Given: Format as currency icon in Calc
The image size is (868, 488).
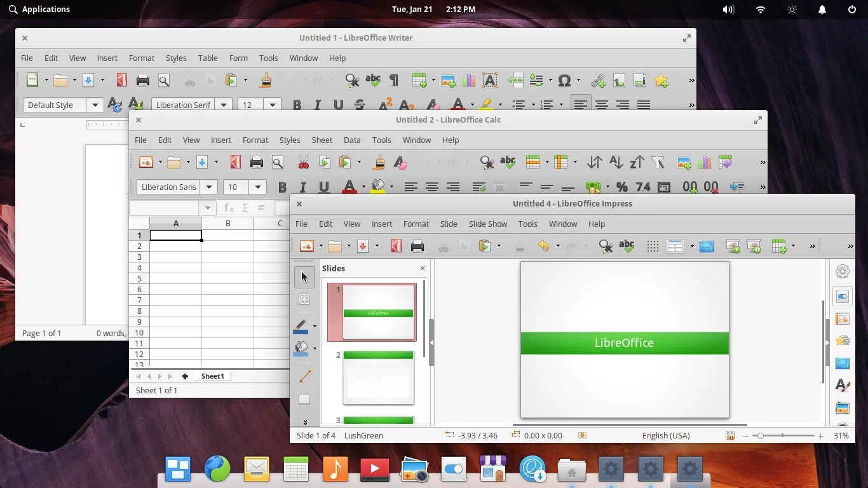Looking at the screenshot, I should [593, 187].
